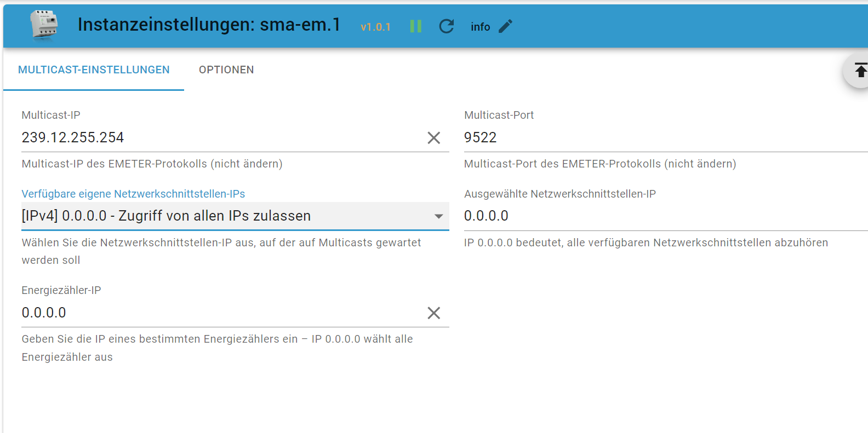Image resolution: width=868 pixels, height=433 pixels.
Task: Open the Netzwerkschnittstellen-IPs dropdown arrow
Action: (x=438, y=216)
